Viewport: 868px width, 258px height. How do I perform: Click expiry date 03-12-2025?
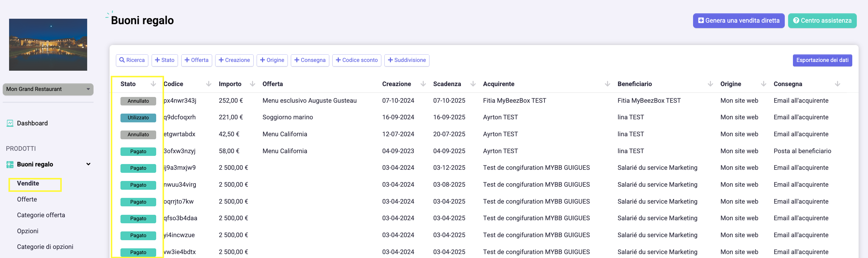(449, 168)
